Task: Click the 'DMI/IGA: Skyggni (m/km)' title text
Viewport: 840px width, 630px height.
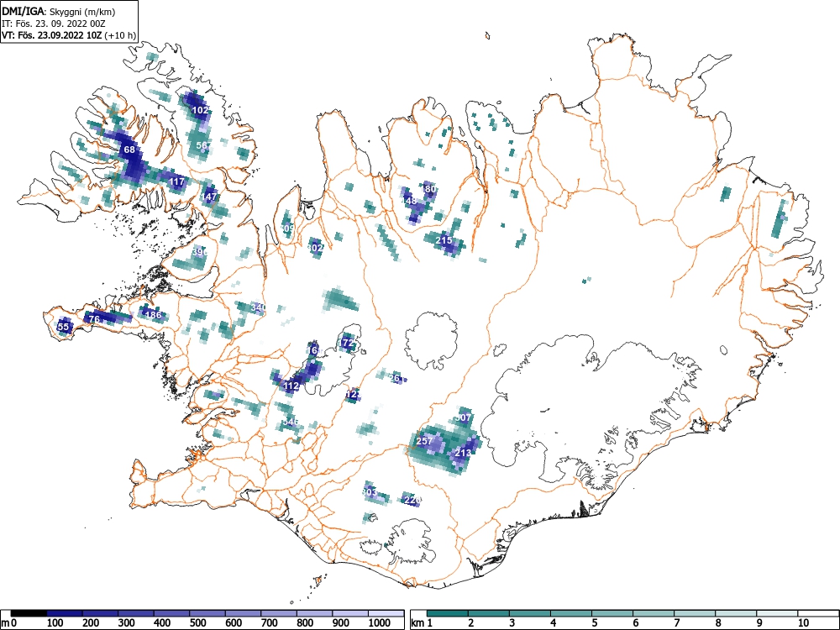Action: point(59,12)
